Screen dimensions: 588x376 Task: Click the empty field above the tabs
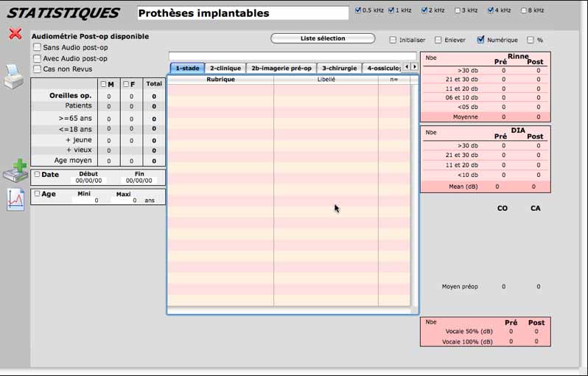pos(293,56)
